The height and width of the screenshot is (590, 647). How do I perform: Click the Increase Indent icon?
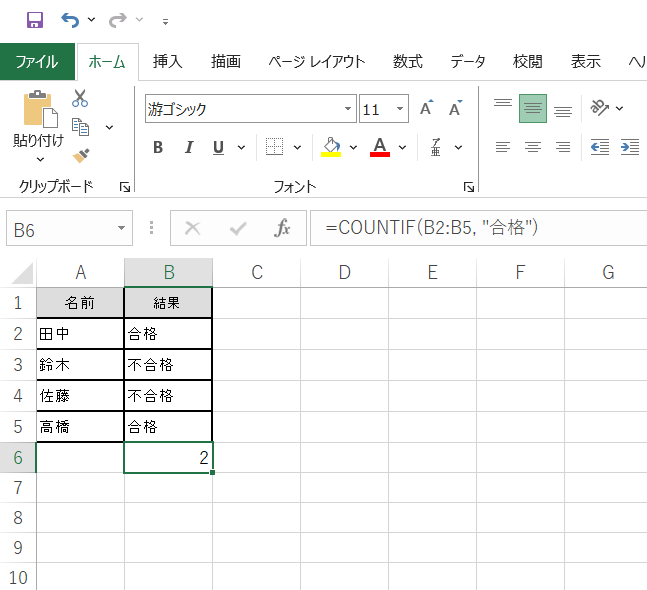pyautogui.click(x=629, y=147)
